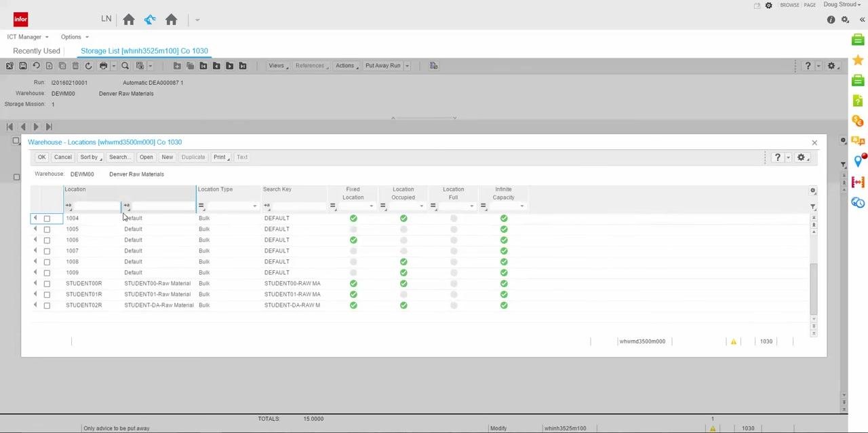
Task: Open the Location Type filter dropdown
Action: coord(254,206)
